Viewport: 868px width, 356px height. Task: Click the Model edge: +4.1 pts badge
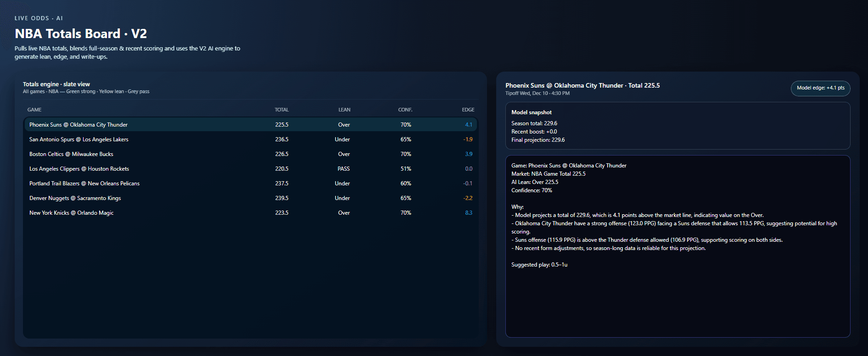point(820,88)
